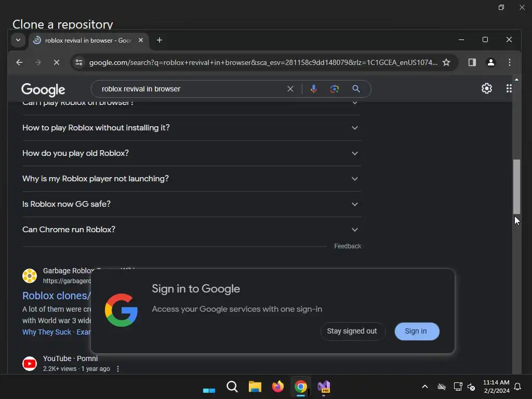This screenshot has width=532, height=399.
Task: Submit search with magnifier icon
Action: click(356, 89)
